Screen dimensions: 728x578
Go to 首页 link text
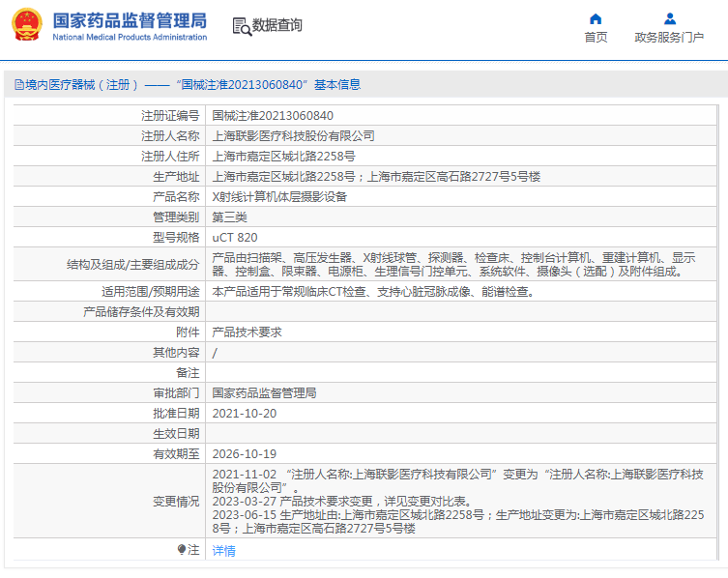click(596, 37)
